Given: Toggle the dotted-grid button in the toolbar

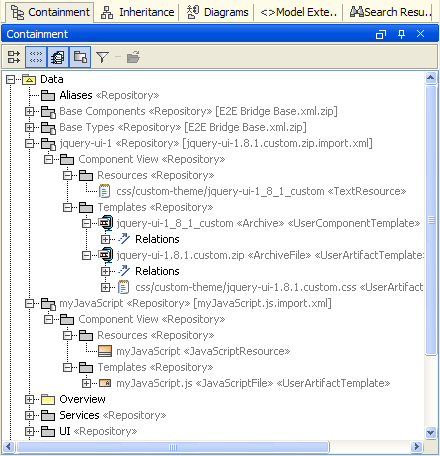Looking at the screenshot, I should pyautogui.click(x=36, y=57).
